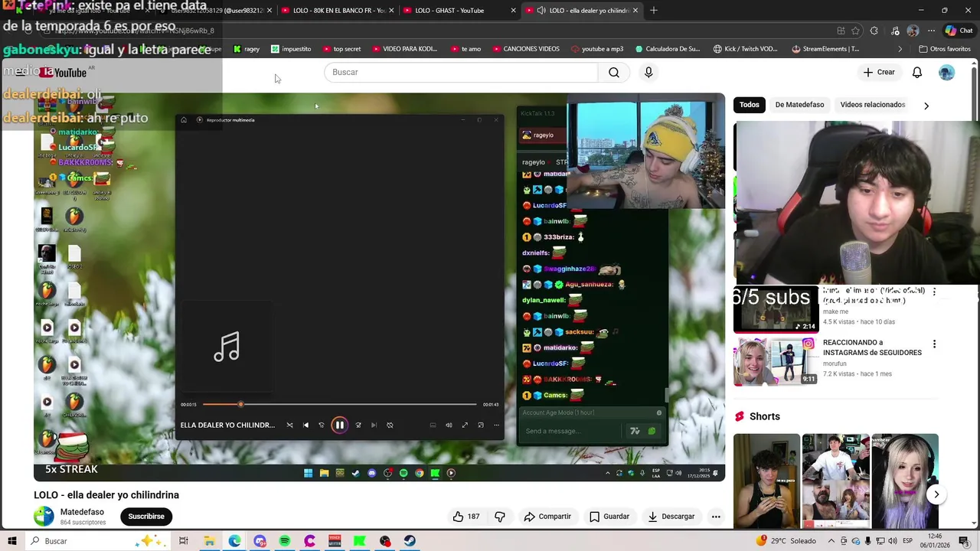
Task: Skip forward in the media player
Action: [358, 425]
